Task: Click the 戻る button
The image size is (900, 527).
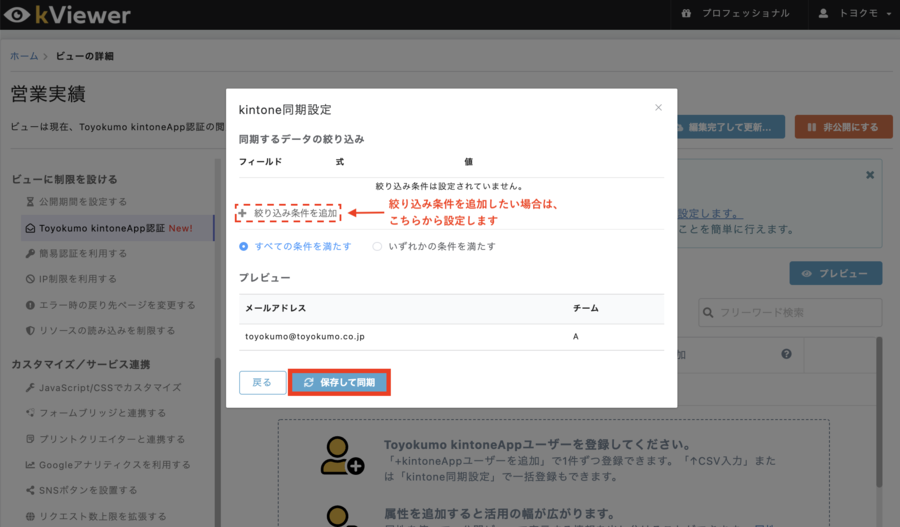Action: [x=262, y=382]
